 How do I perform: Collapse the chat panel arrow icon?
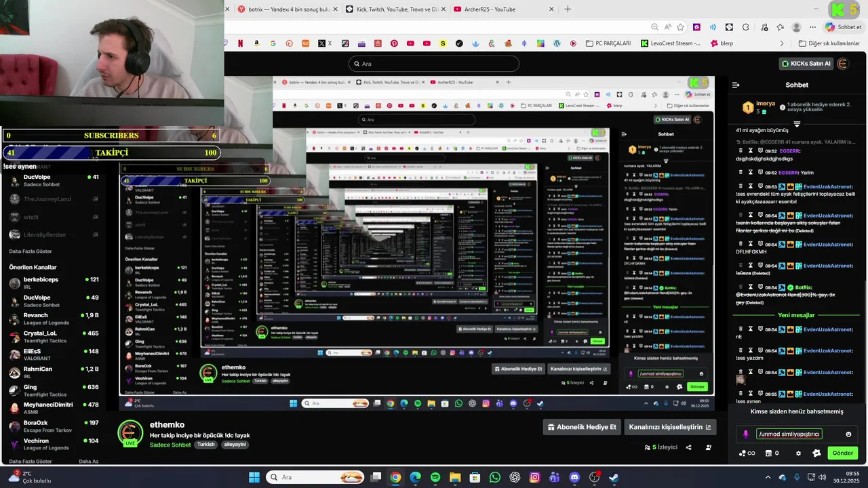point(736,85)
